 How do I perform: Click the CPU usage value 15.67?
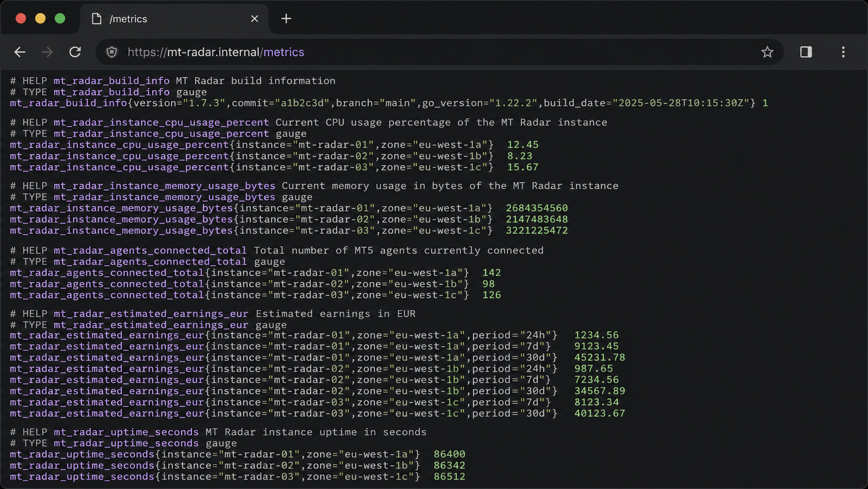pyautogui.click(x=523, y=167)
